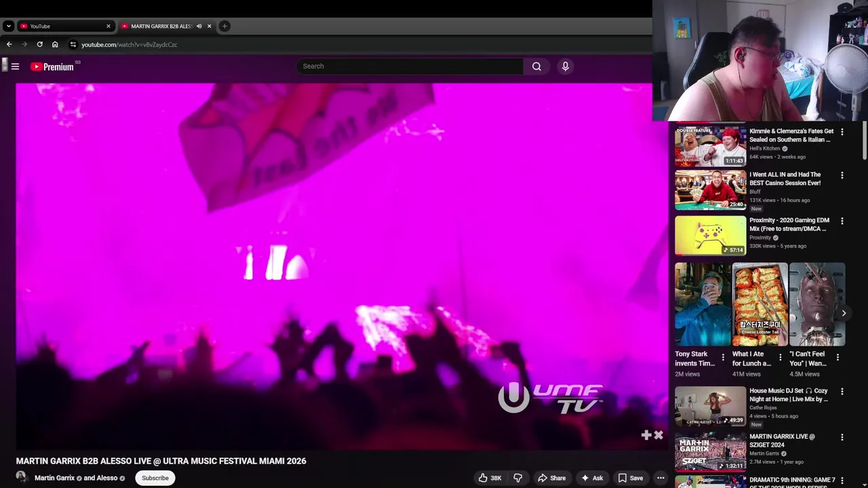Screen dimensions: 868x488
Task: Dislike the video with thumbs down
Action: 518,478
